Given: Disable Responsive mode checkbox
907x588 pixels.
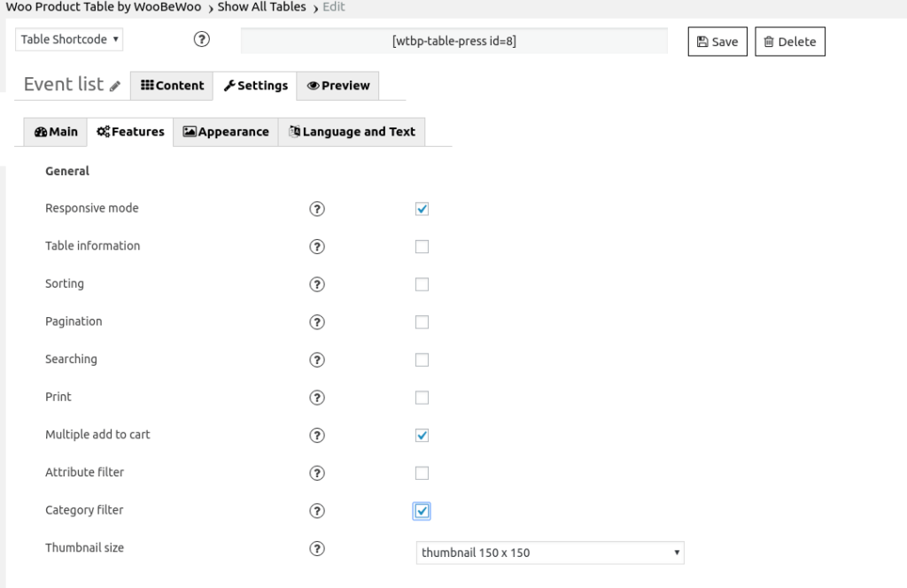Looking at the screenshot, I should coord(422,209).
